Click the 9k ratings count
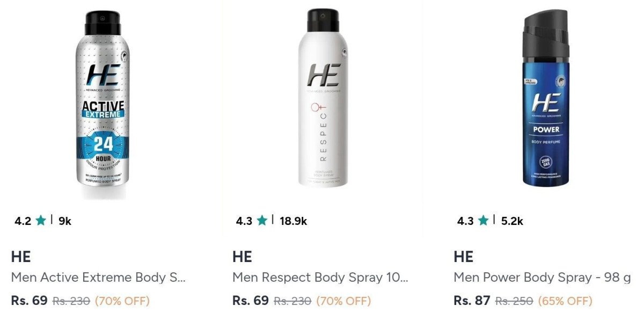This screenshot has height=313, width=644. pyautogui.click(x=64, y=221)
